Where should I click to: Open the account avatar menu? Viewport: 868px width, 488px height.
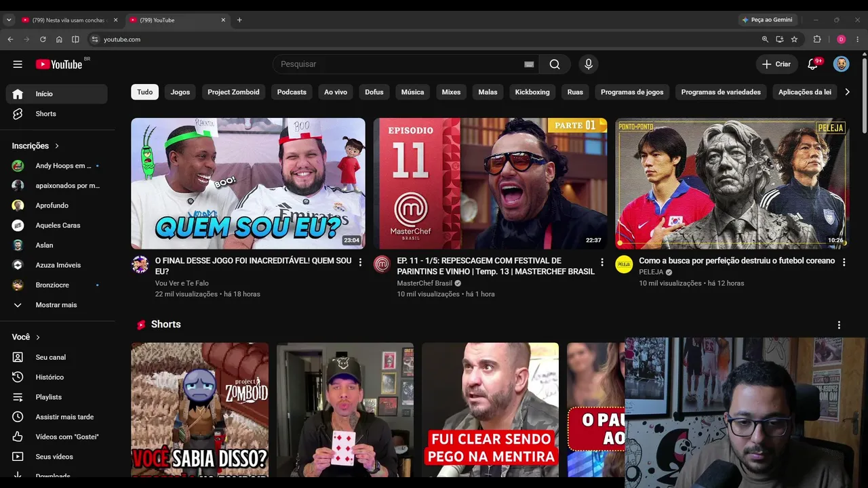click(x=841, y=64)
